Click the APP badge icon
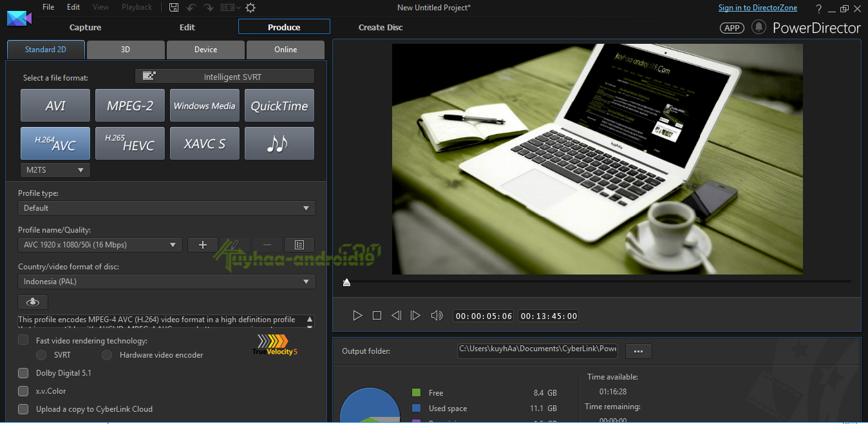Image resolution: width=868 pixels, height=424 pixels. coord(731,28)
